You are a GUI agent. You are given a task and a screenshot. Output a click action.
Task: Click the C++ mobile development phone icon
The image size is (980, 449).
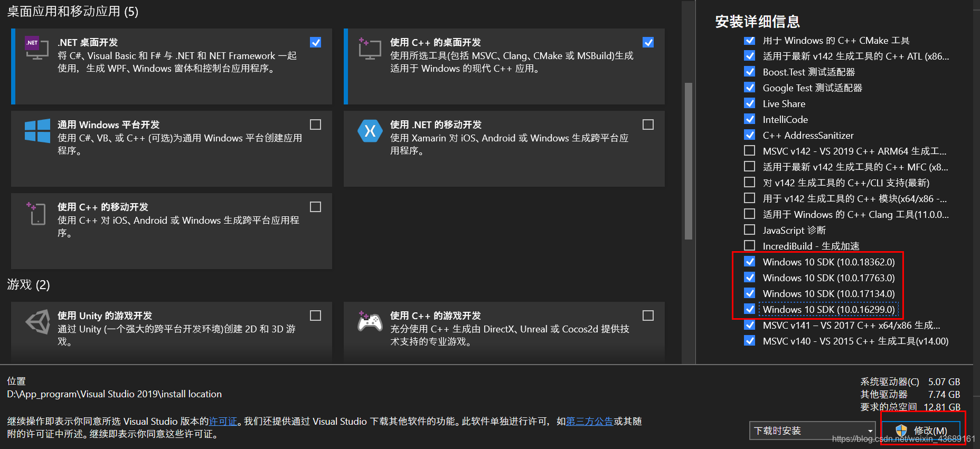click(36, 213)
